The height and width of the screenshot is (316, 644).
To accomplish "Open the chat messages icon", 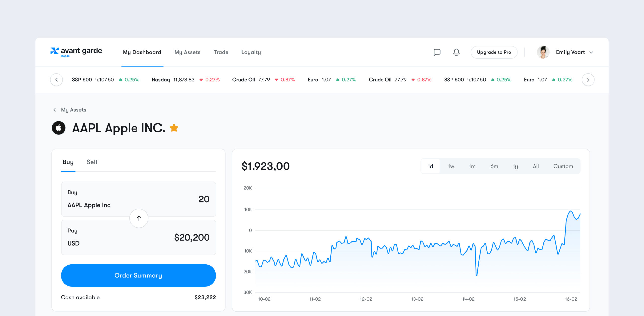I will 437,52.
